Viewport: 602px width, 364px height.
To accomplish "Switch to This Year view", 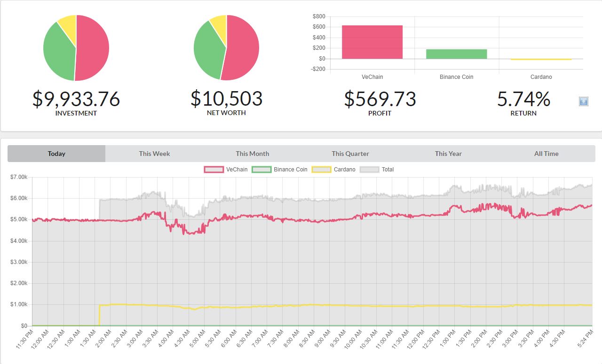I will [x=448, y=154].
